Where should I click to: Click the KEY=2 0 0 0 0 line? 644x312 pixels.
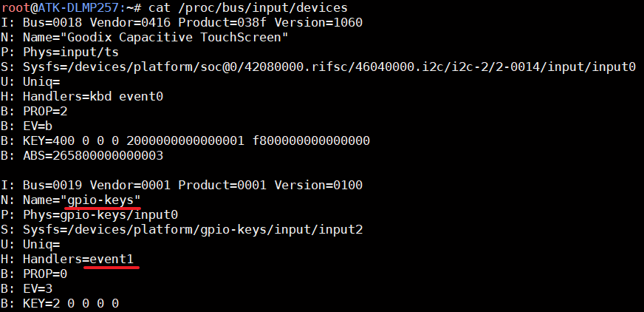pyautogui.click(x=60, y=304)
